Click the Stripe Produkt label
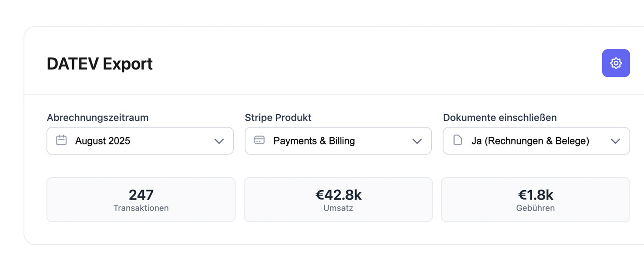This screenshot has width=644, height=255. tap(278, 117)
